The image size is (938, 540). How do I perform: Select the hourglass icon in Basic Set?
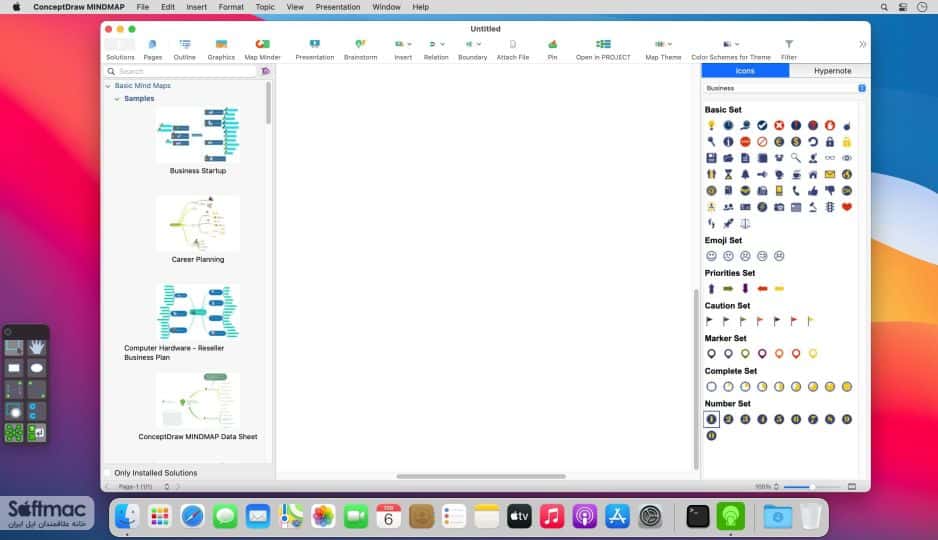tap(728, 175)
